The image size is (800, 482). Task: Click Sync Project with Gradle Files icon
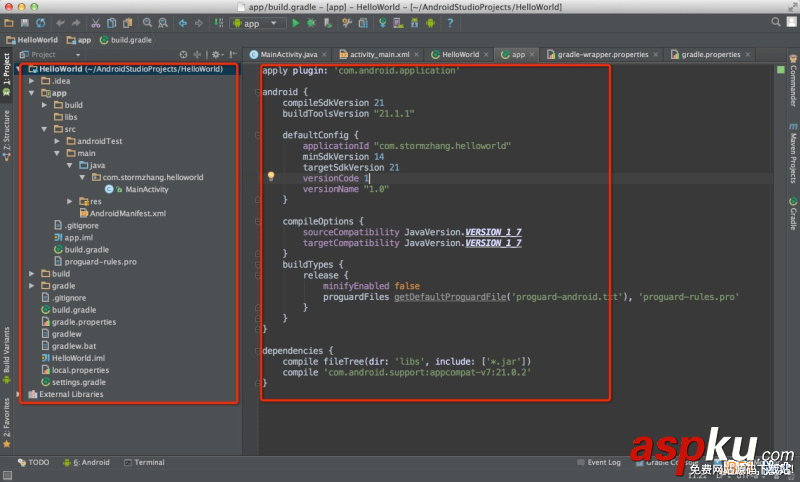click(382, 23)
